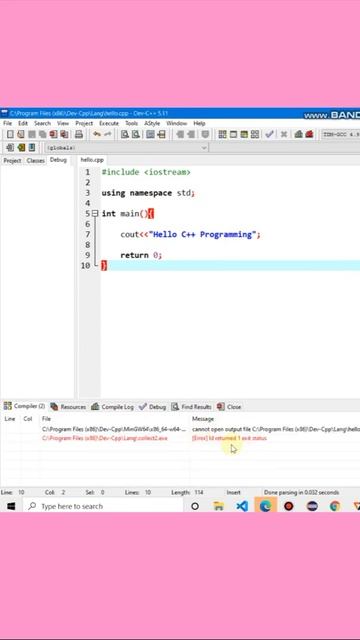Open the TDM-GCC compiler selector dropdown

point(341,134)
